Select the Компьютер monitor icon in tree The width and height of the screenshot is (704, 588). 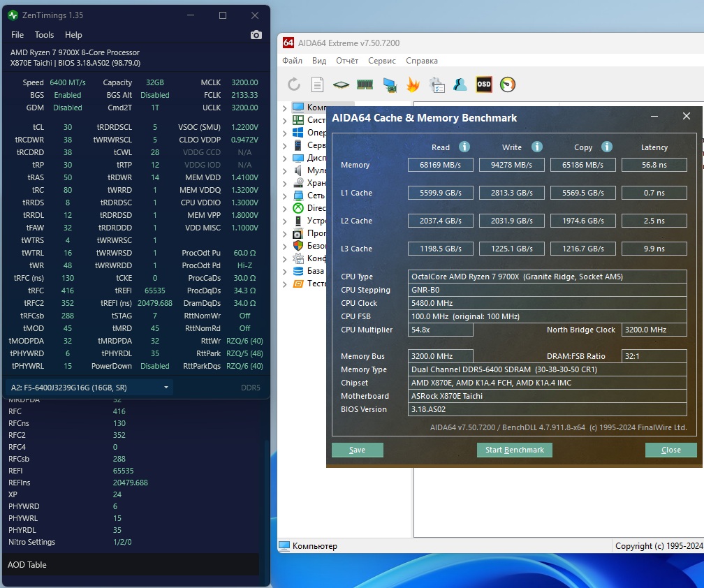298,108
